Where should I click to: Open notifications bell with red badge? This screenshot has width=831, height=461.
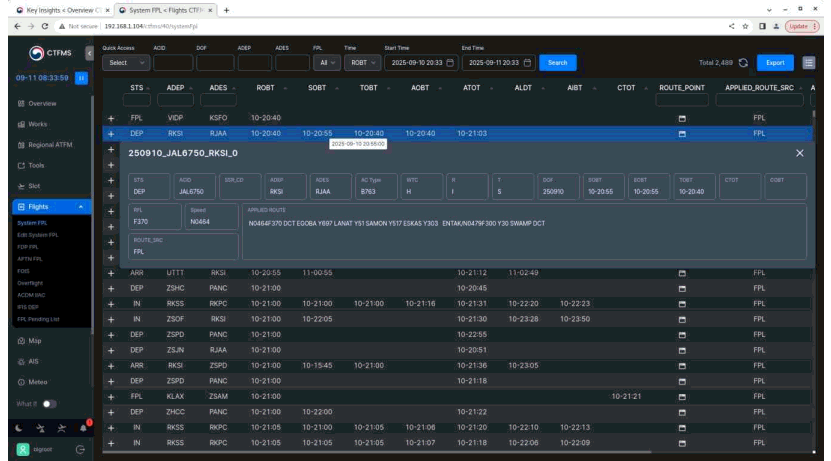point(84,428)
